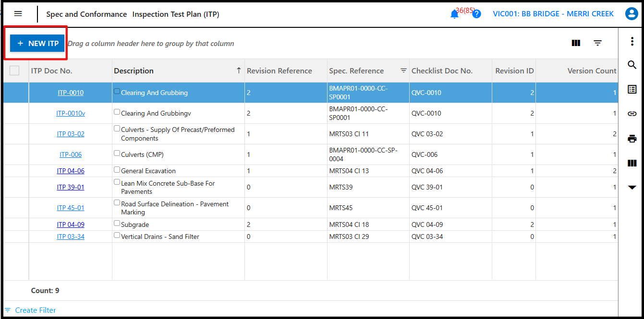Viewport: 644px width, 319px height.
Task: Open the search panel in right sidebar
Action: click(632, 65)
